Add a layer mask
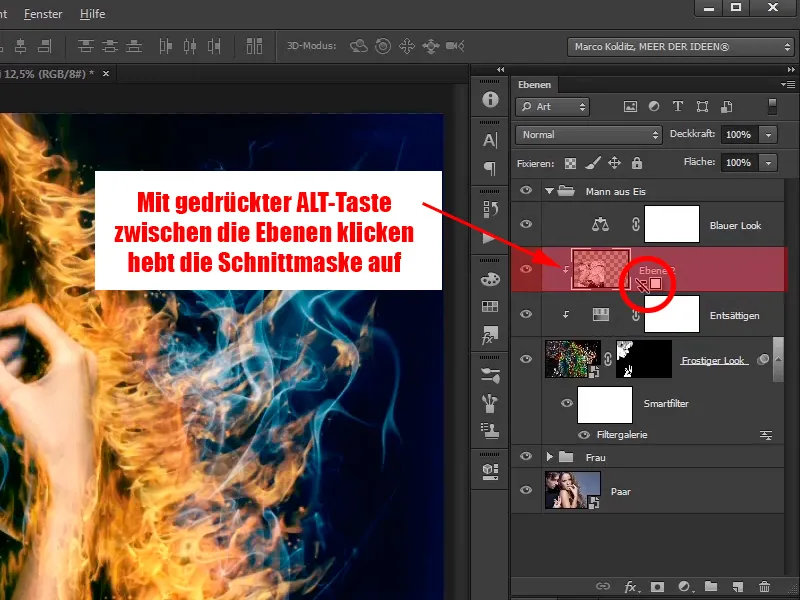The height and width of the screenshot is (600, 800). pyautogui.click(x=657, y=587)
